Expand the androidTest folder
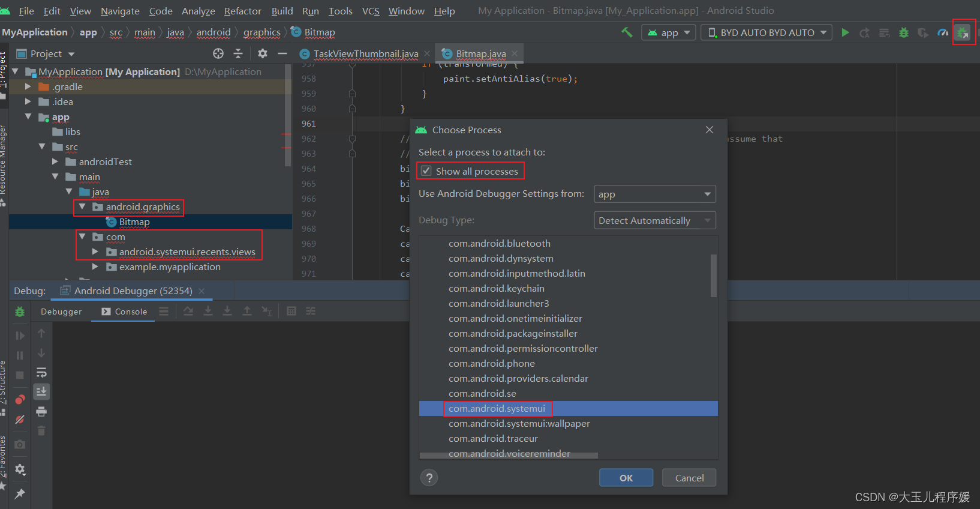This screenshot has width=980, height=509. point(55,161)
